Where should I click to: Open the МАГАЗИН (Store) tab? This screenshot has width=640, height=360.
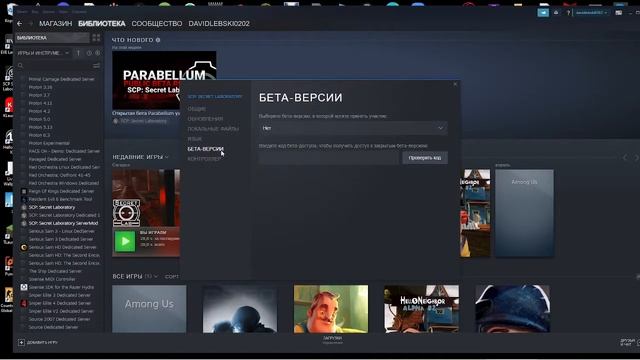tap(56, 24)
